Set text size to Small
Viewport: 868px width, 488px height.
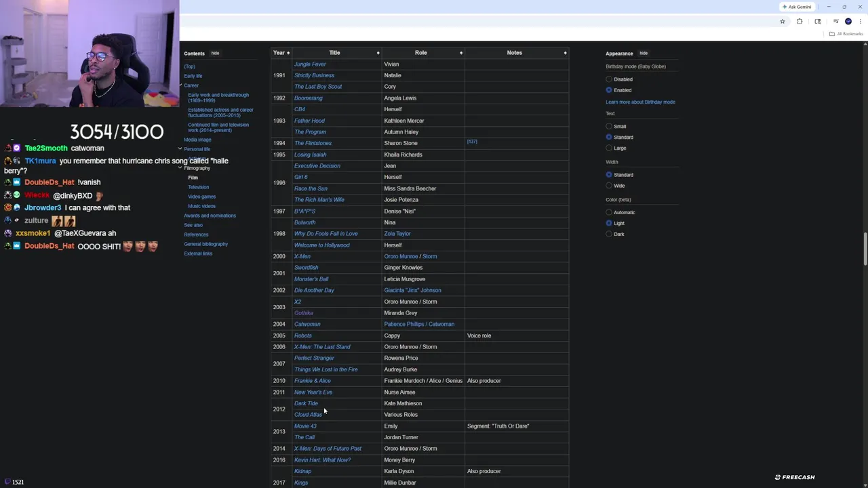pos(609,127)
